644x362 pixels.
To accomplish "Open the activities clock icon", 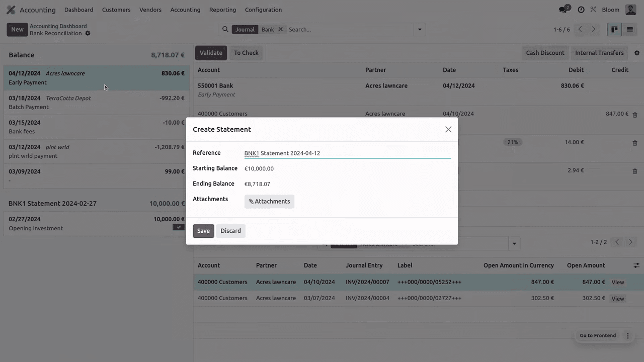I will tap(581, 10).
